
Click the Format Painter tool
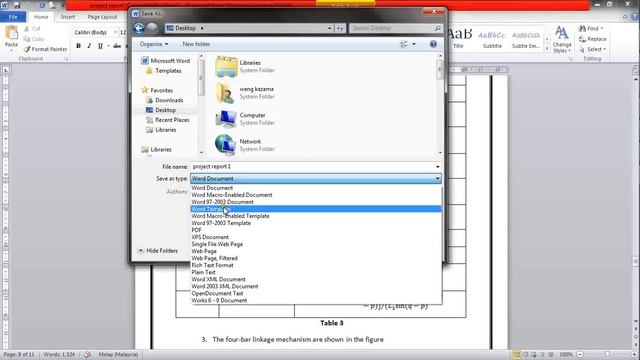coord(45,49)
